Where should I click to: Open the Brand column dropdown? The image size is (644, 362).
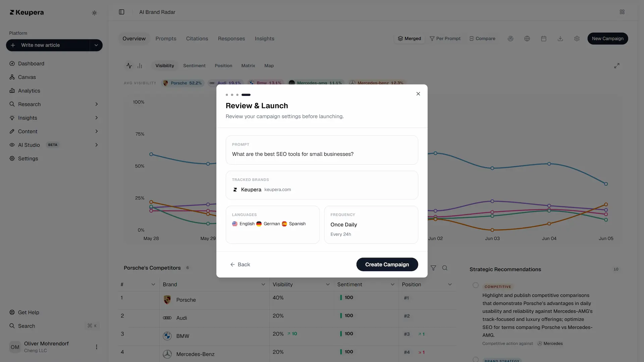pyautogui.click(x=263, y=285)
